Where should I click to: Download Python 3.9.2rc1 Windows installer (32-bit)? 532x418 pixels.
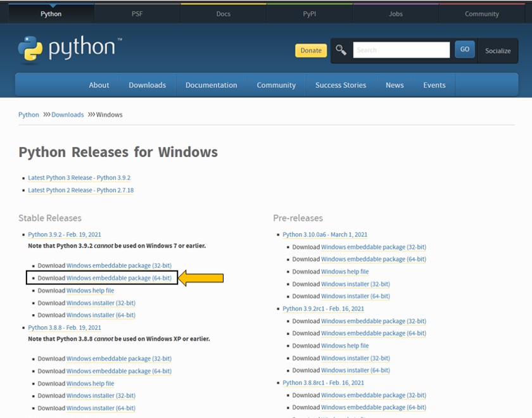(x=355, y=358)
